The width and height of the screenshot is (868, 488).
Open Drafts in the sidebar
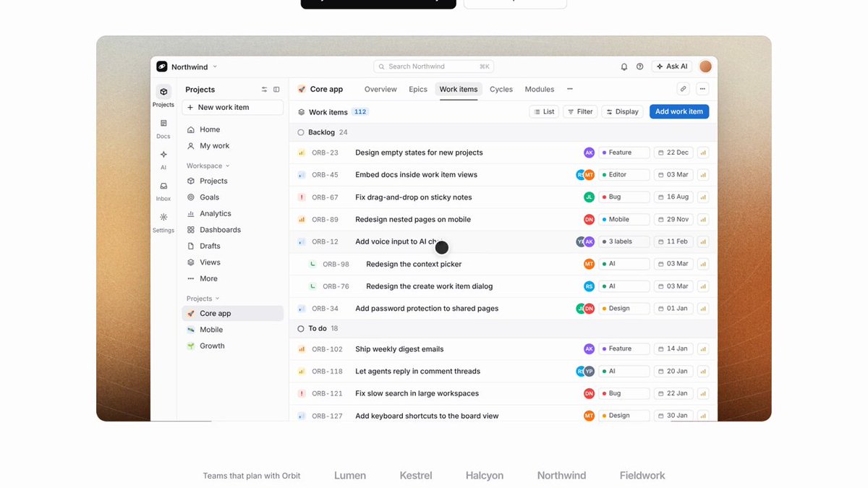click(x=232, y=246)
